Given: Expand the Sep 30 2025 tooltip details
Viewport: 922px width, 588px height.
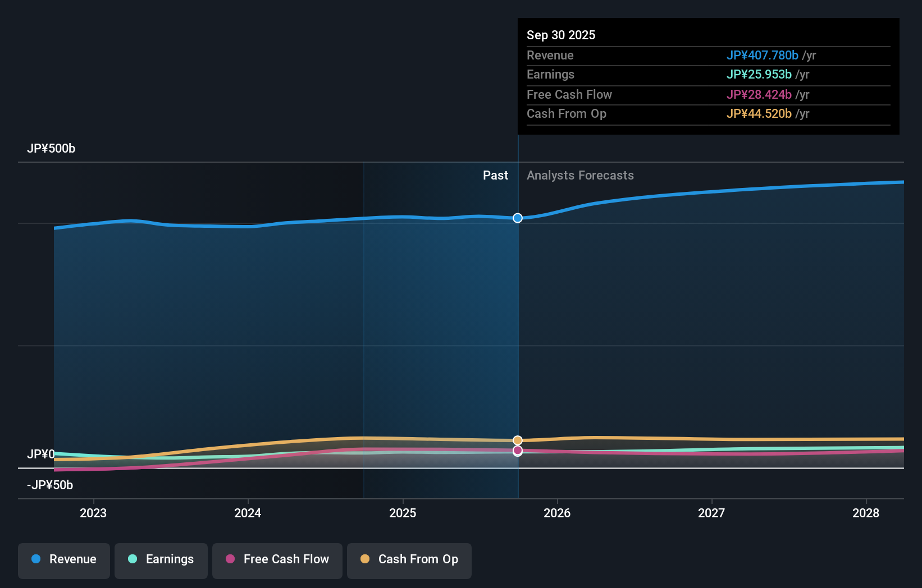Looking at the screenshot, I should pos(561,35).
